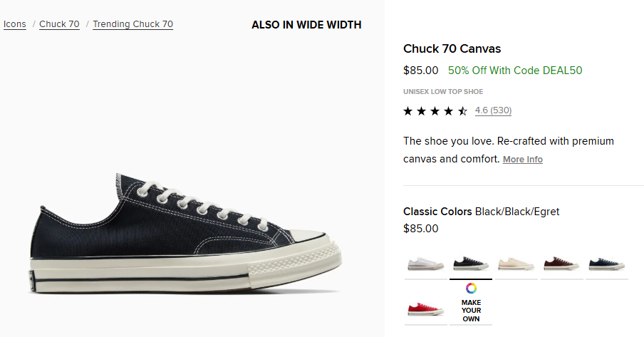This screenshot has height=337, width=644.
Task: Select the black shoe color swatch
Action: [471, 264]
